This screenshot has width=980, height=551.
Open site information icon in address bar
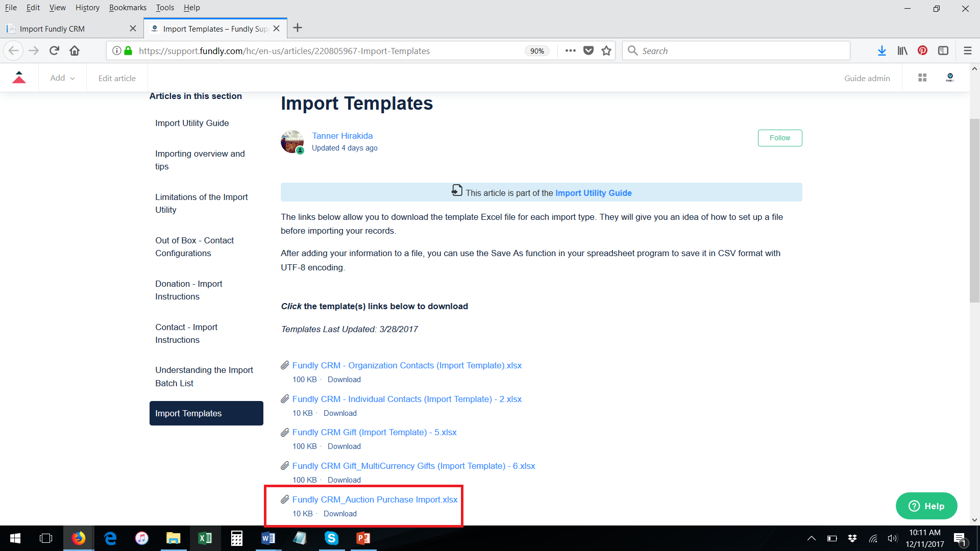coord(116,51)
